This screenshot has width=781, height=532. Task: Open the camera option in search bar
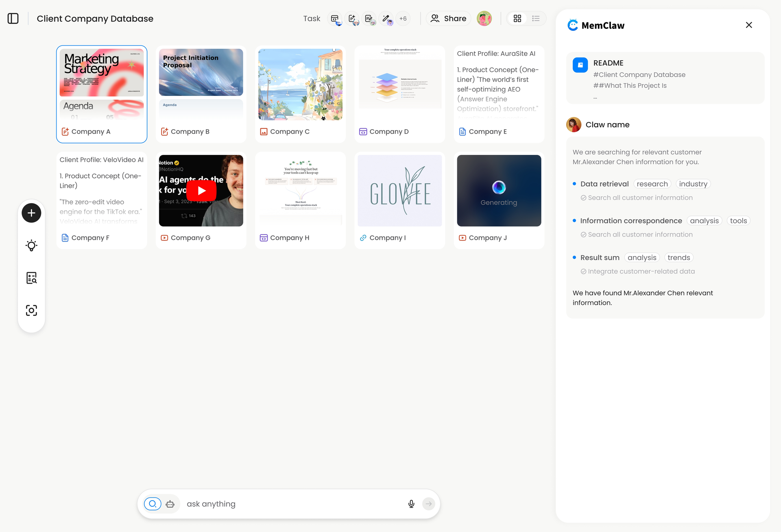(170, 504)
